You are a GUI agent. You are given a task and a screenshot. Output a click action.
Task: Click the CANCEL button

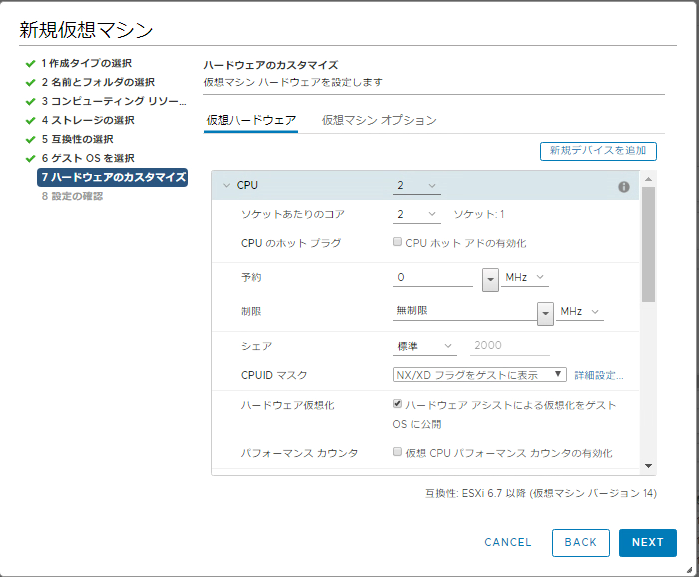pos(508,542)
